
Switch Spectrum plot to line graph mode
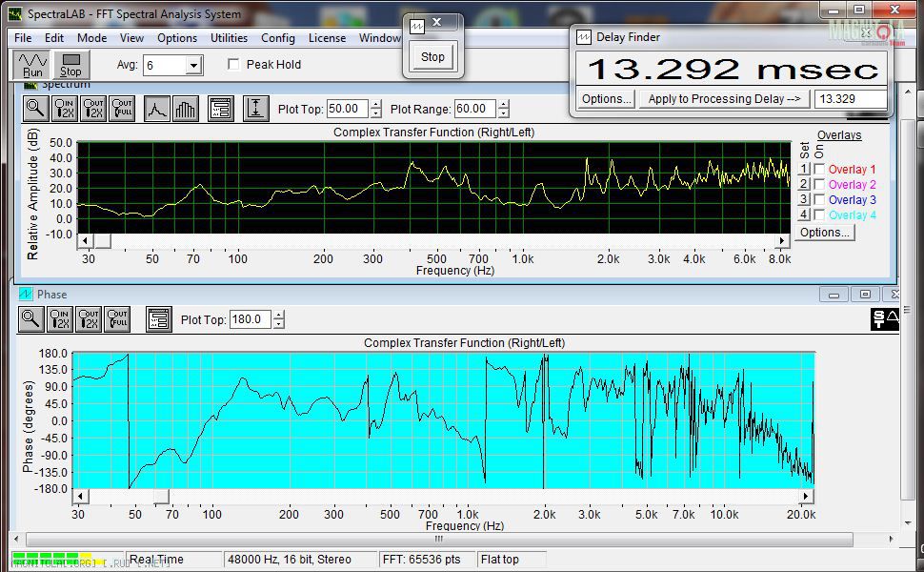[x=157, y=109]
